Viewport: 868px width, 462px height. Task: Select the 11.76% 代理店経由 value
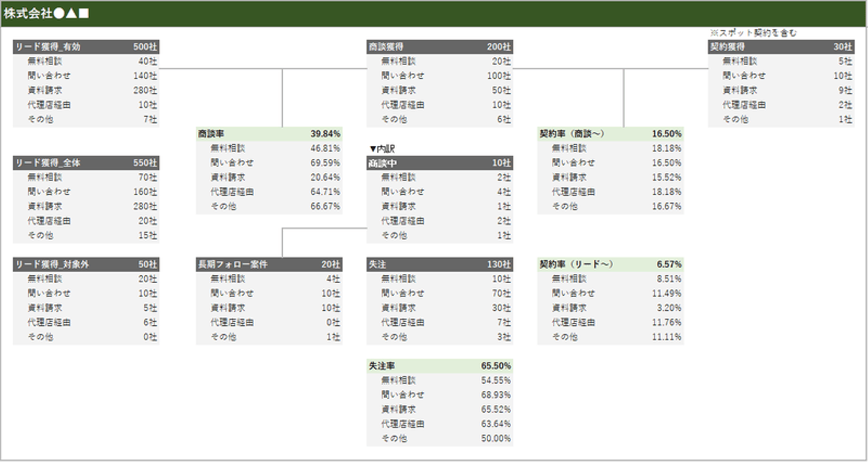click(x=667, y=322)
